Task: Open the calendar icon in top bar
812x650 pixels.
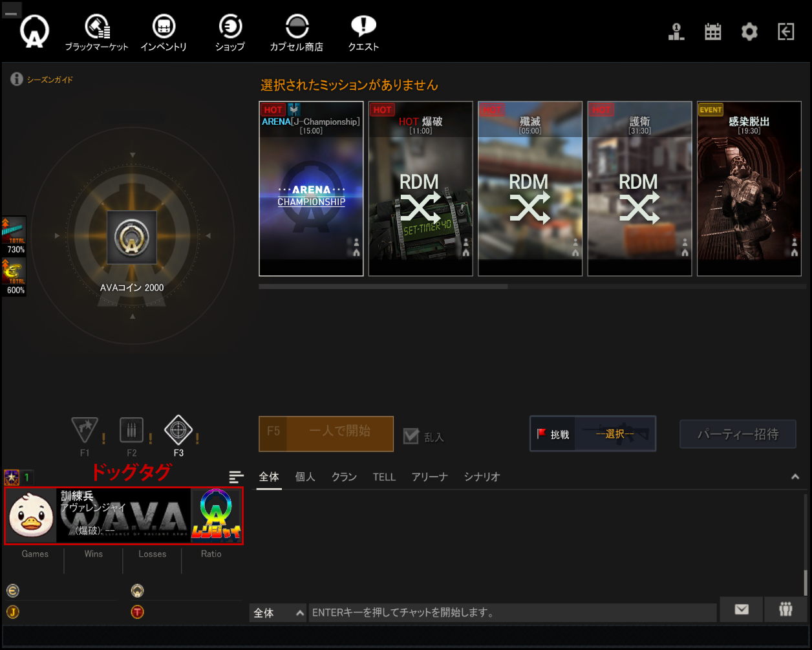Action: click(x=712, y=32)
